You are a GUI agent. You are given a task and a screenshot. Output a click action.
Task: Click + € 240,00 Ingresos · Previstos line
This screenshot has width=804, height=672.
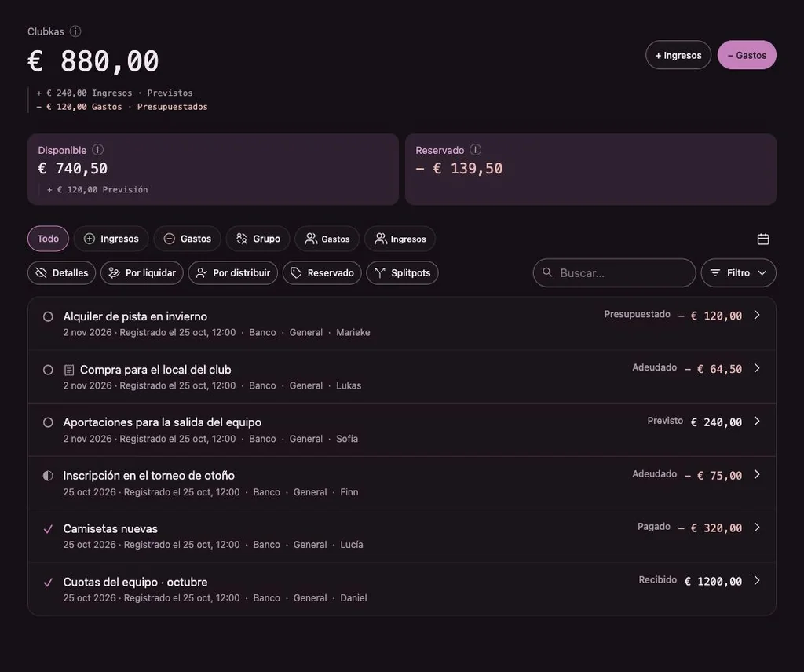(x=115, y=93)
